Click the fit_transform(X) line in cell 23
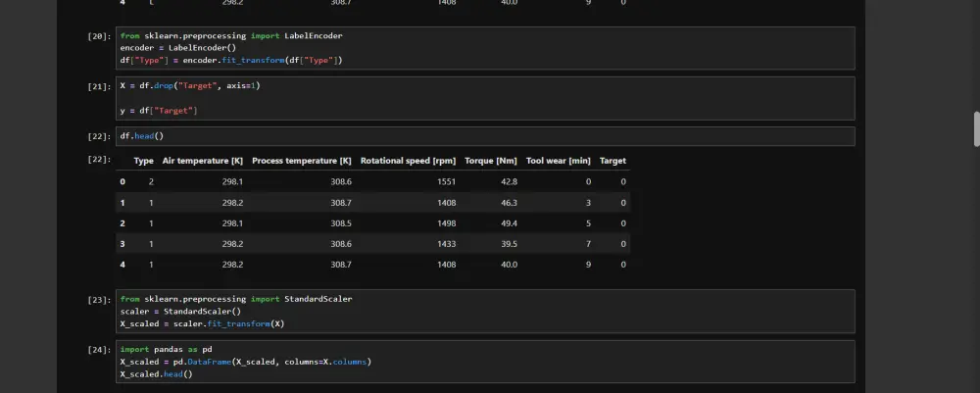 (203, 323)
